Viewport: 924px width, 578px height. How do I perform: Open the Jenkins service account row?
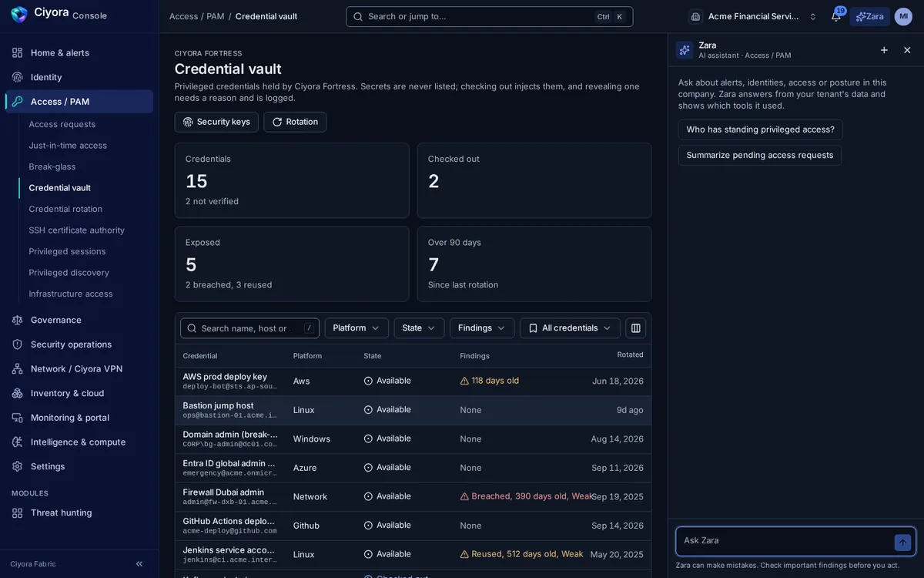pos(413,555)
